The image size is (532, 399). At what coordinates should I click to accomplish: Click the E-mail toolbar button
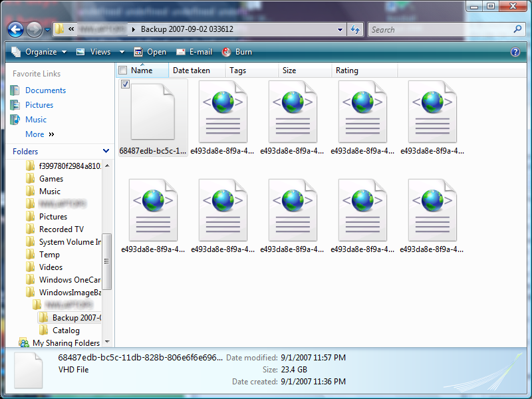[194, 52]
